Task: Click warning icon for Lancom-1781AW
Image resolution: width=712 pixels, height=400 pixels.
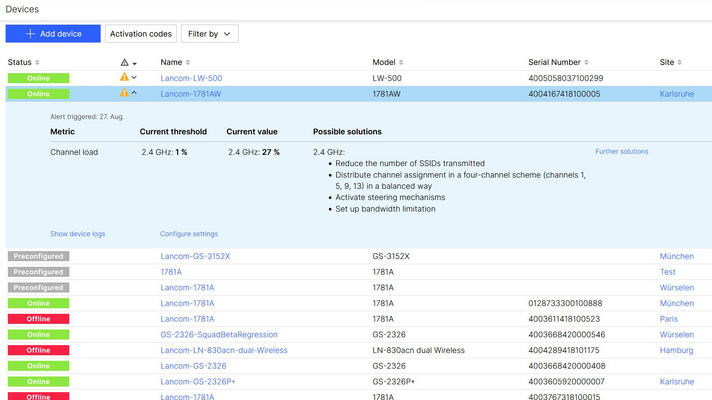Action: 124,93
